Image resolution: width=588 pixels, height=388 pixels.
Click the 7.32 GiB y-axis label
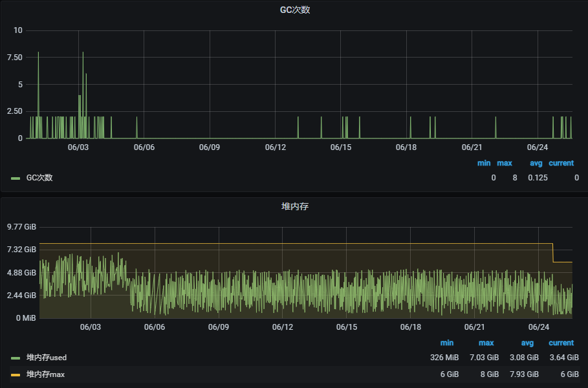pos(21,250)
